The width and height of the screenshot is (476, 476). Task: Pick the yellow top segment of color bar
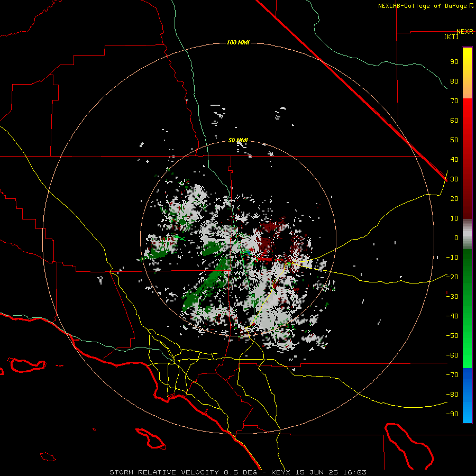[467, 73]
